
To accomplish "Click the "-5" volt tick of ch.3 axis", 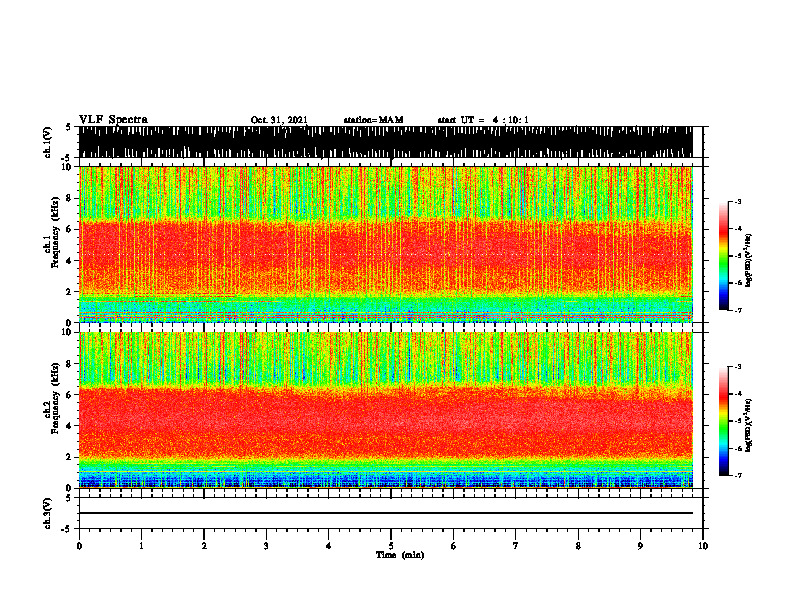I will coord(67,529).
